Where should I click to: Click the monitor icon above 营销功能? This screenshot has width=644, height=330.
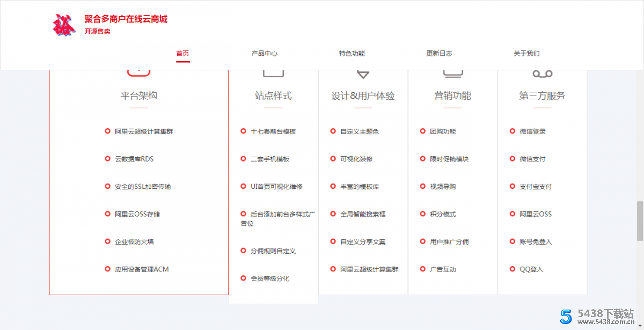452,74
